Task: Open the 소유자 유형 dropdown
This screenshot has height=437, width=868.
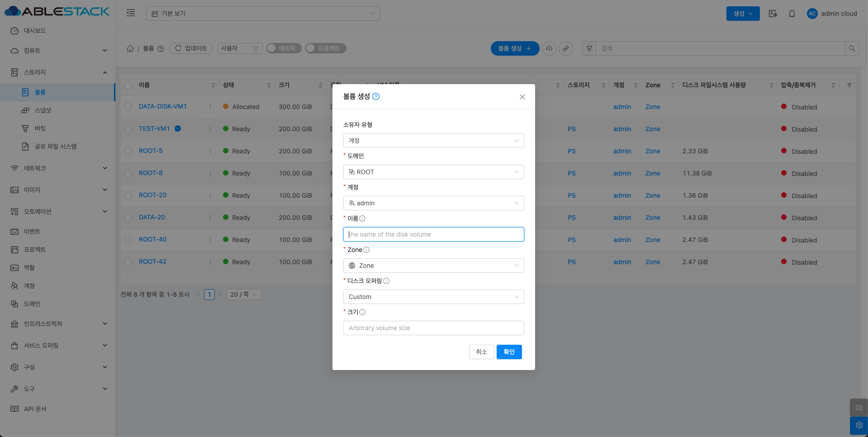Action: pos(433,141)
